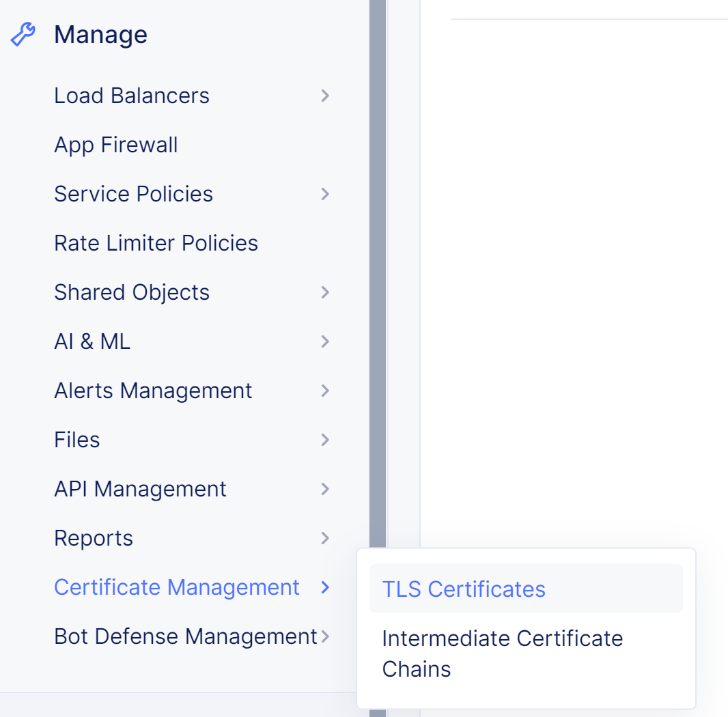Expand the Shared Objects chevron
The image size is (728, 717).
(x=325, y=292)
